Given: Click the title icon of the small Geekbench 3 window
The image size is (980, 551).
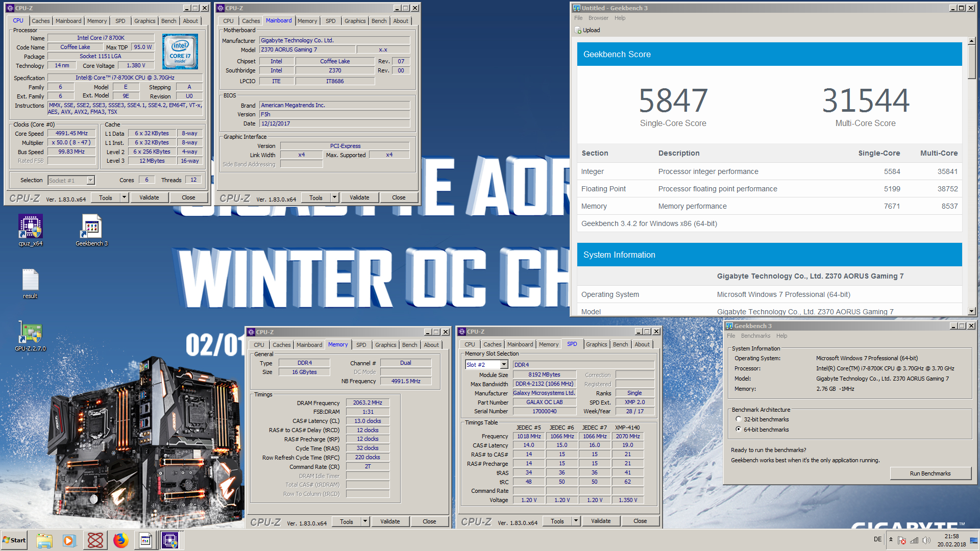Looking at the screenshot, I should [x=729, y=326].
